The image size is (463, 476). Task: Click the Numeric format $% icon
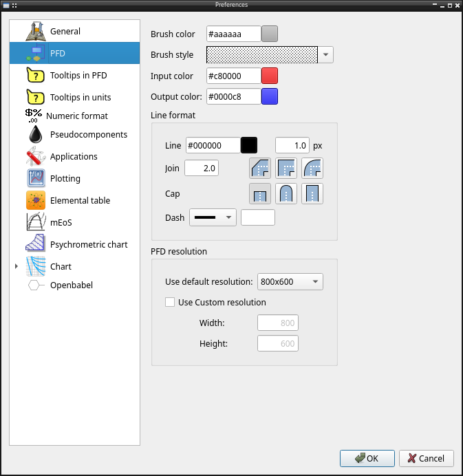pyautogui.click(x=34, y=116)
